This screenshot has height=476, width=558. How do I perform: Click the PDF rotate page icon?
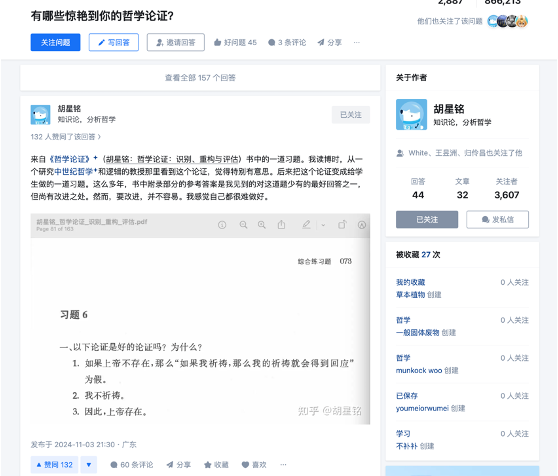342,224
